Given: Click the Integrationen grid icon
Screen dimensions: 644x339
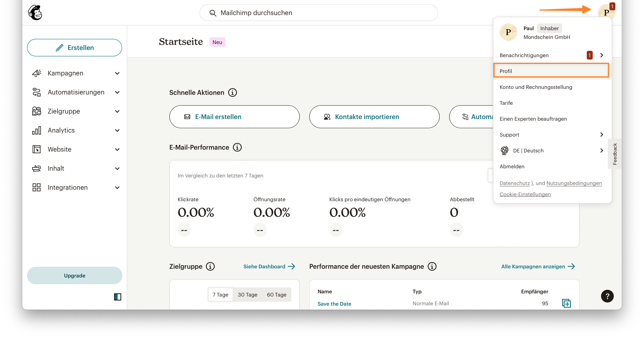Looking at the screenshot, I should [x=37, y=187].
